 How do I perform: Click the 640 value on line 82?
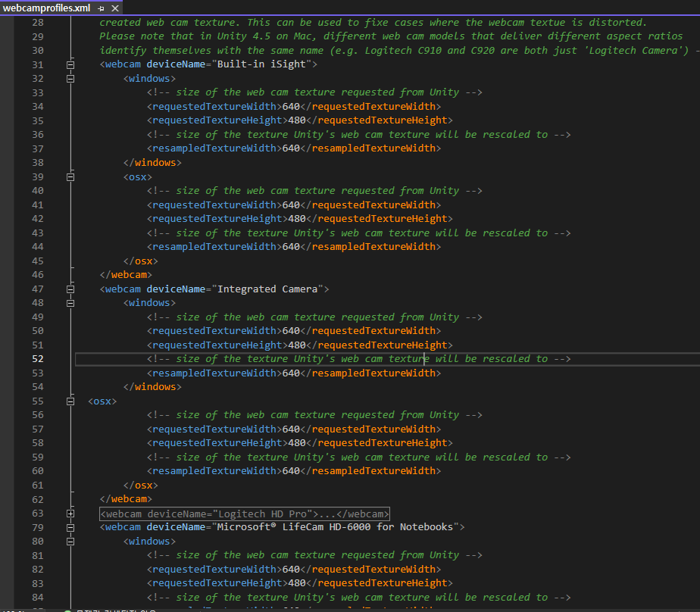(x=291, y=570)
